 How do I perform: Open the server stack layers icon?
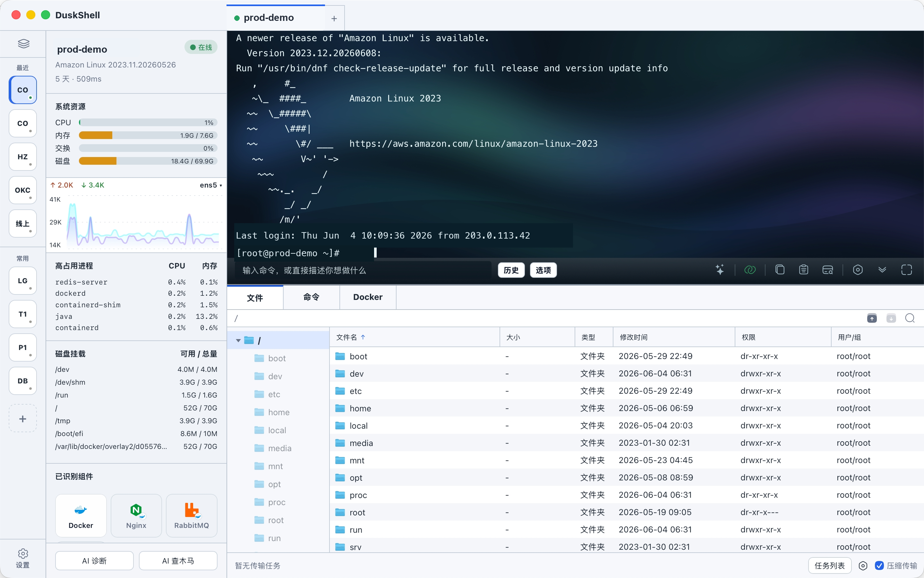23,44
